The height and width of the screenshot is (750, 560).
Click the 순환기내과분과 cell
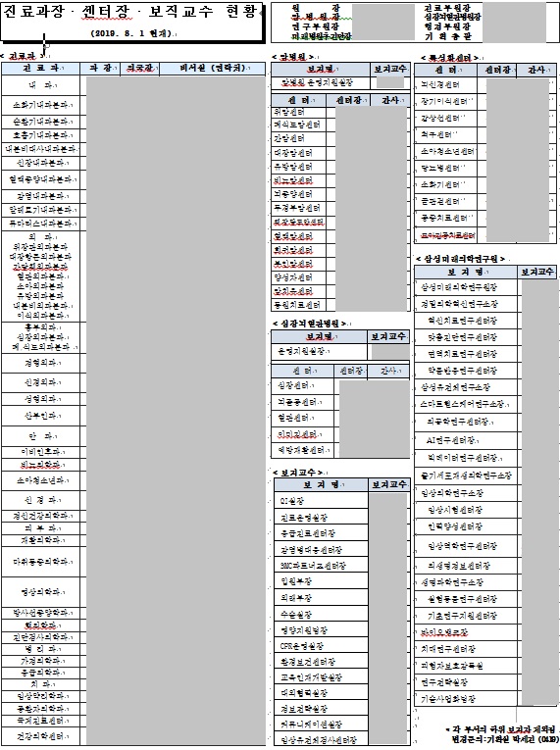pyautogui.click(x=40, y=122)
